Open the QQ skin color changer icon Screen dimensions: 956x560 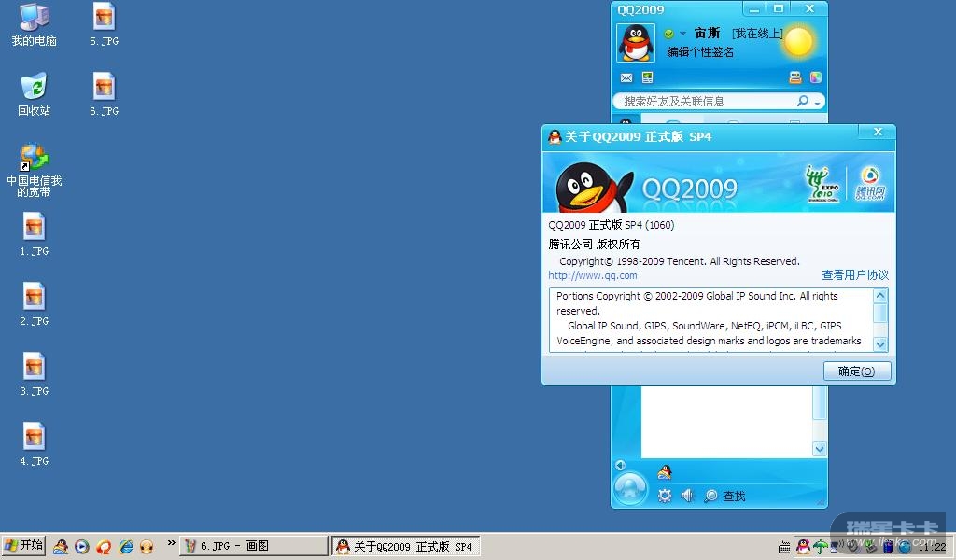pyautogui.click(x=816, y=77)
